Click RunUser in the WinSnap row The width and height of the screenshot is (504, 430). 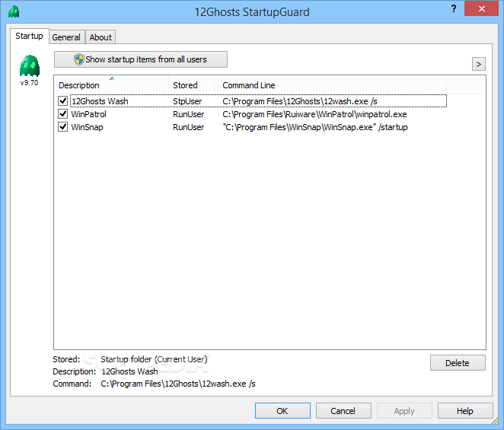pos(188,127)
